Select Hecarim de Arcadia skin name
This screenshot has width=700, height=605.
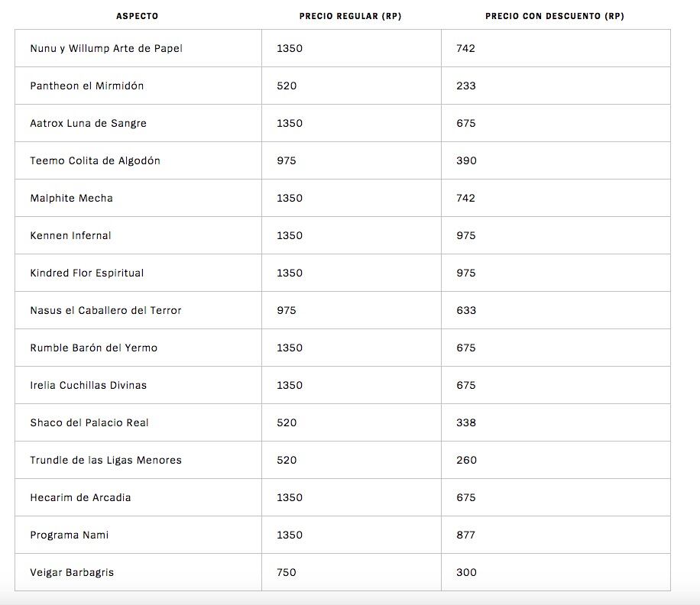[81, 497]
